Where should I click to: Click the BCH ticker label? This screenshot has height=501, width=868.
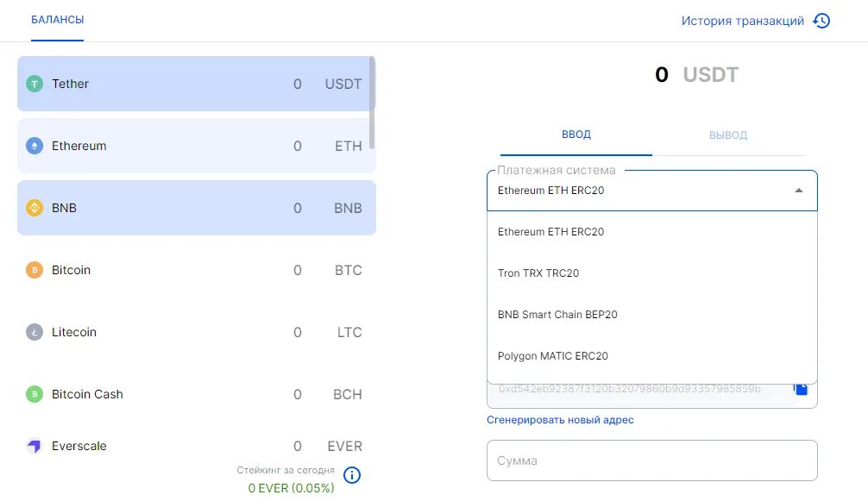[348, 394]
